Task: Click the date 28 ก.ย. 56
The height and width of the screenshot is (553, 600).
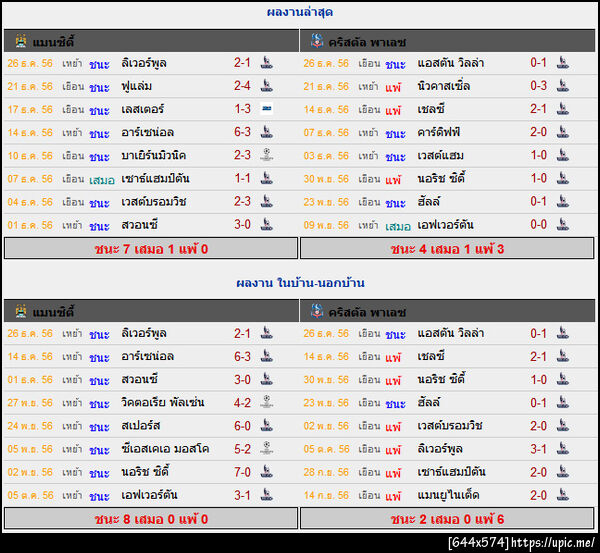Action: pos(326,472)
